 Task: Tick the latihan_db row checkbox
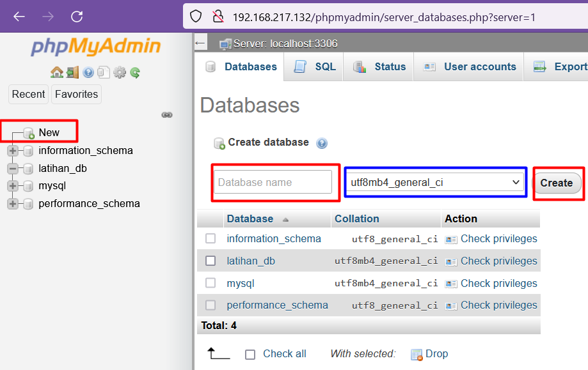[x=211, y=261]
